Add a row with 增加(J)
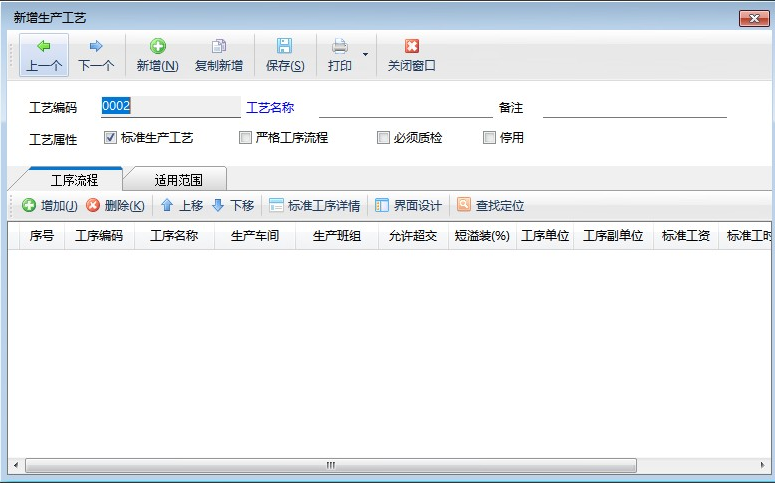This screenshot has height=483, width=776. [49, 206]
